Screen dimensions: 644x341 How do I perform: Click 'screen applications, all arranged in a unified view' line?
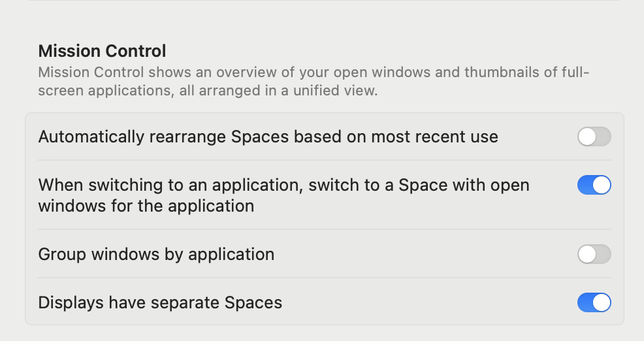click(208, 91)
